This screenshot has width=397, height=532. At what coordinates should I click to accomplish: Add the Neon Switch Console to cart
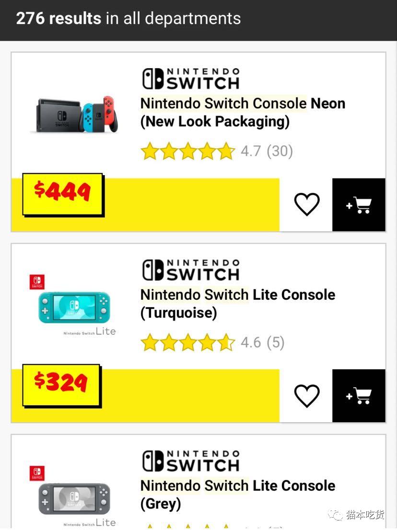point(359,203)
